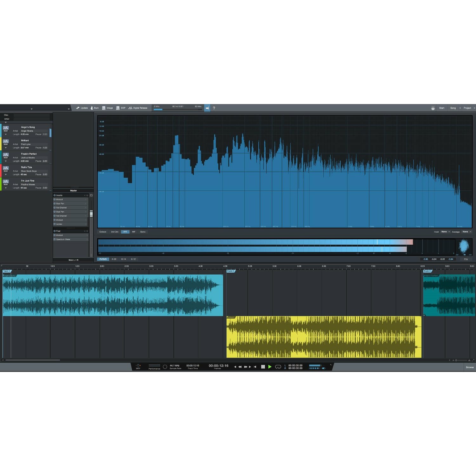Click the Start page button
The image size is (476, 476).
(441, 108)
